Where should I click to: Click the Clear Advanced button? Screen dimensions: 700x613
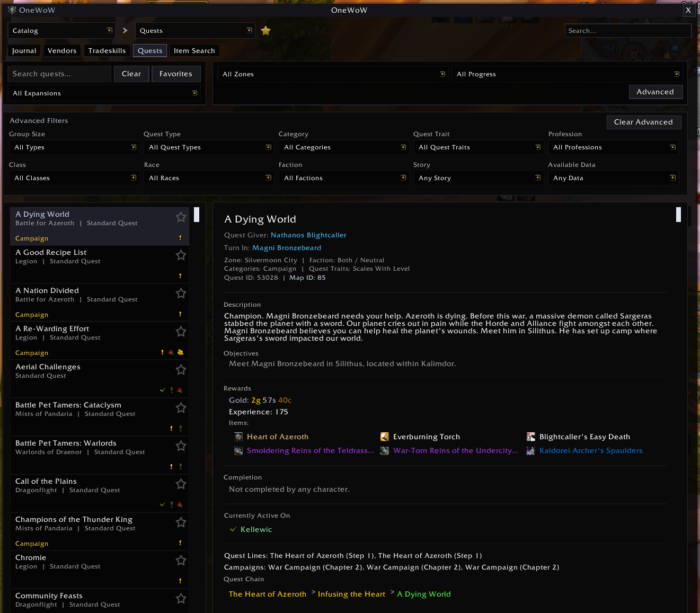644,122
